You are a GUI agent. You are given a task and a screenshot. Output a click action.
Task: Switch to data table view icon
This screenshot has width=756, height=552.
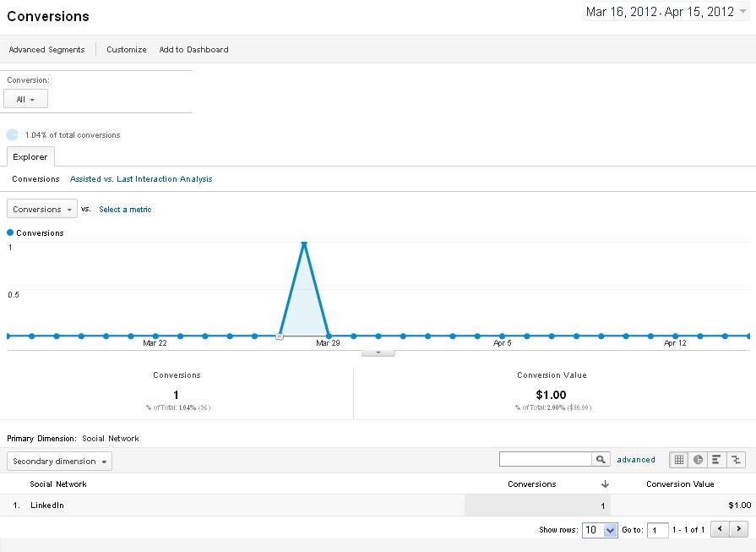pos(679,460)
